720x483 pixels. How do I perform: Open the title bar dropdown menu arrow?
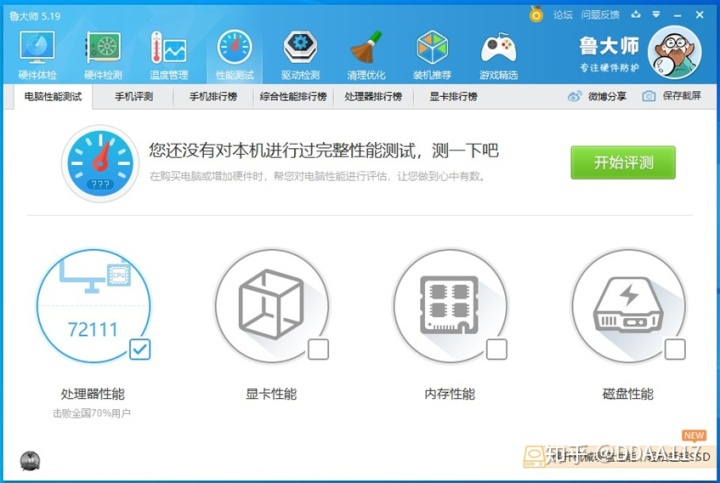click(x=656, y=15)
